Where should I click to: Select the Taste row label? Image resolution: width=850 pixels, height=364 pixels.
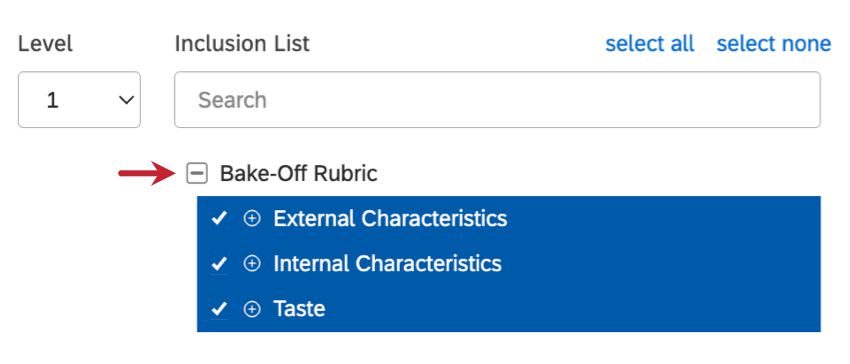(x=299, y=309)
